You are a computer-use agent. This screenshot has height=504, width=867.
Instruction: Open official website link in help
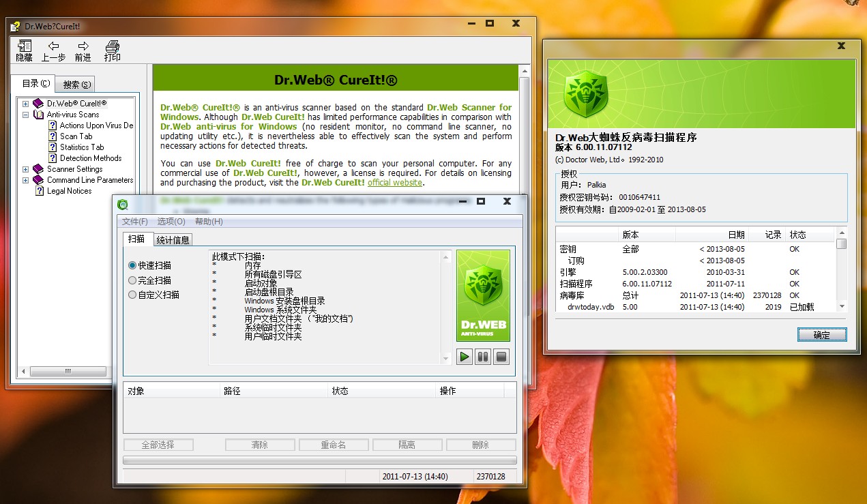pyautogui.click(x=395, y=183)
